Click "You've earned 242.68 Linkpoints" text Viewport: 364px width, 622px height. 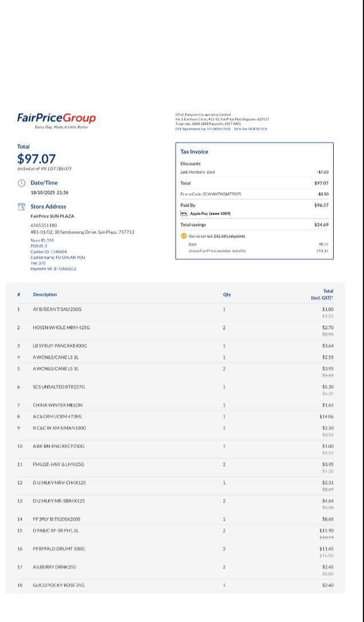pyautogui.click(x=217, y=236)
